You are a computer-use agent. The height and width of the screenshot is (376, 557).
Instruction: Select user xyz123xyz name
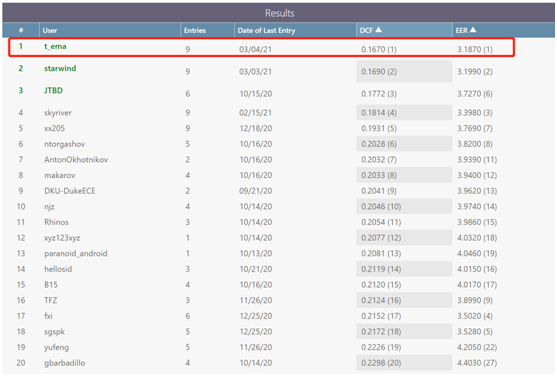point(62,238)
